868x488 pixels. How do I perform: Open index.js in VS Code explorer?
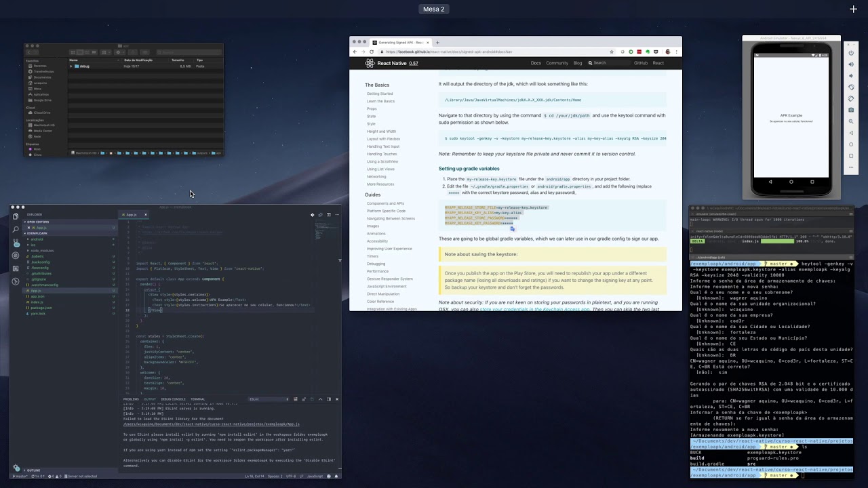37,302
